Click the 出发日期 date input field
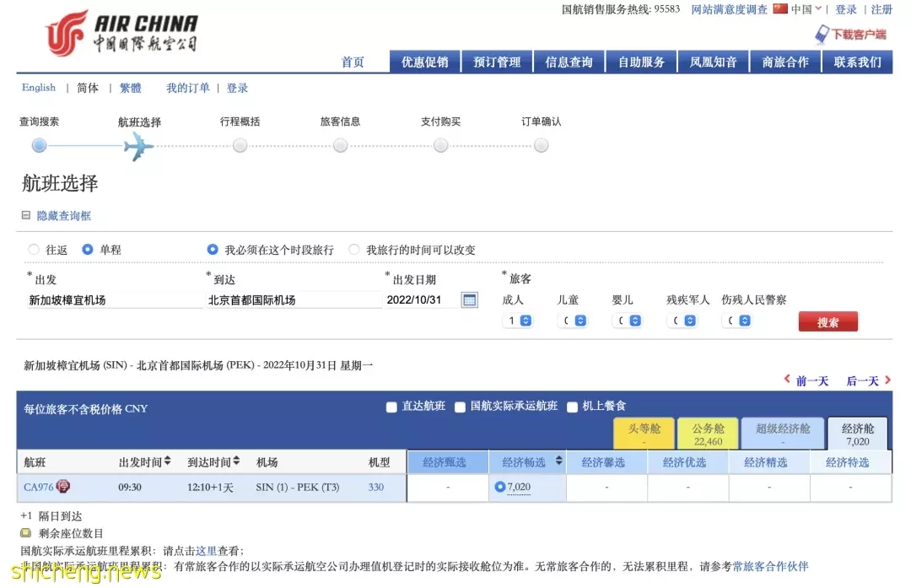Viewport: 911px width, 588px height. click(x=421, y=299)
